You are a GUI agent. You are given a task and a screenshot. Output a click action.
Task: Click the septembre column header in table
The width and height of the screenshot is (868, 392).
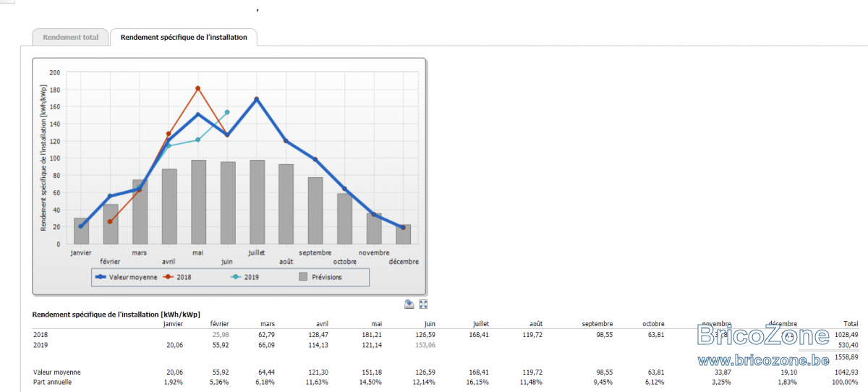pos(597,324)
